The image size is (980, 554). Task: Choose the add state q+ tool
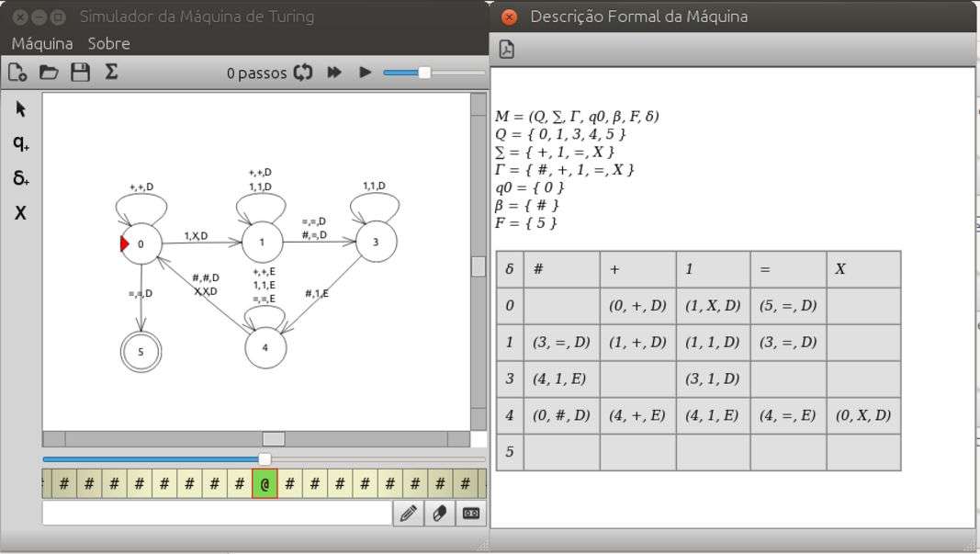coord(21,143)
